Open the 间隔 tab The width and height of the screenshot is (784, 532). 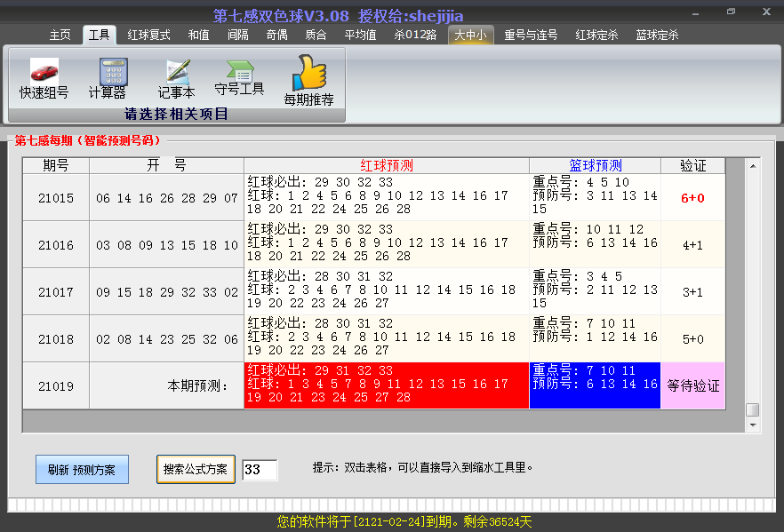[237, 35]
